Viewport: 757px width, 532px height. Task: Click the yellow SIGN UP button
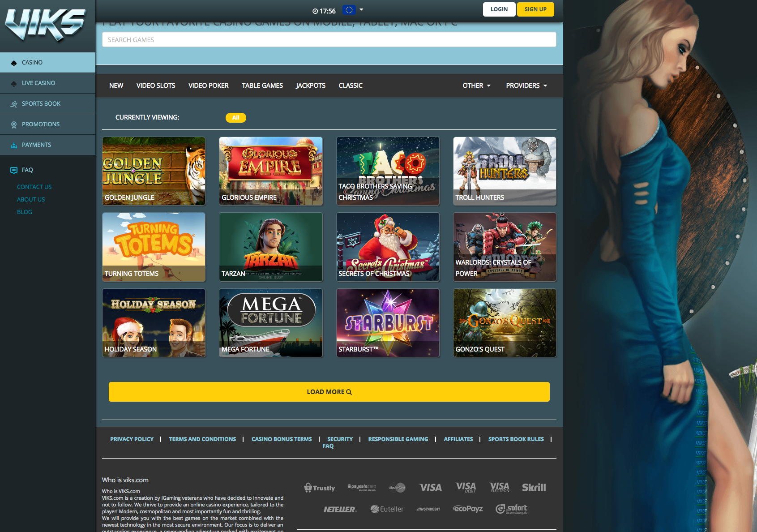click(x=535, y=9)
